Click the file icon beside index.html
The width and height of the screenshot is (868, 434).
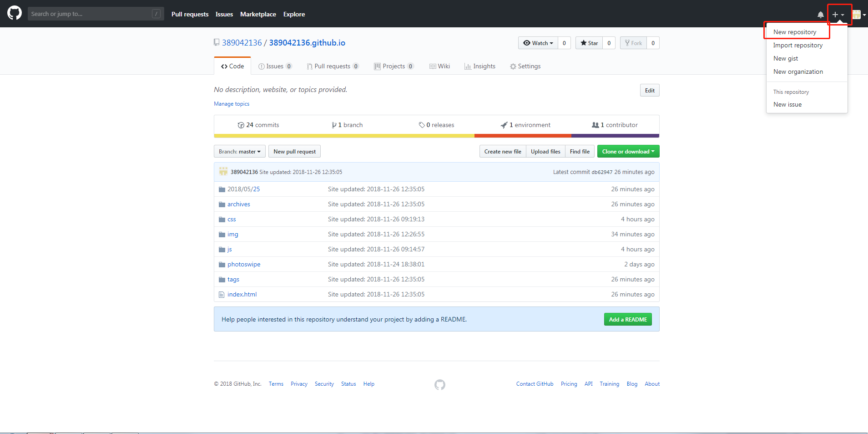coord(222,295)
